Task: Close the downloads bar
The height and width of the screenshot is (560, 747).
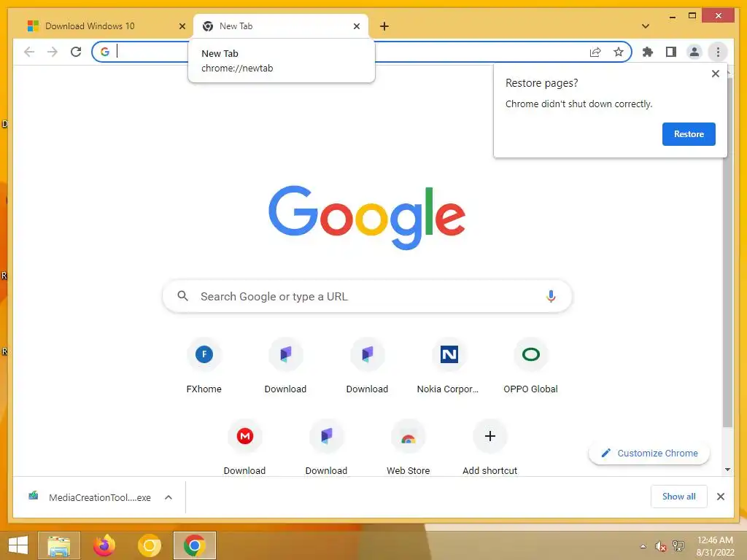Action: point(721,497)
